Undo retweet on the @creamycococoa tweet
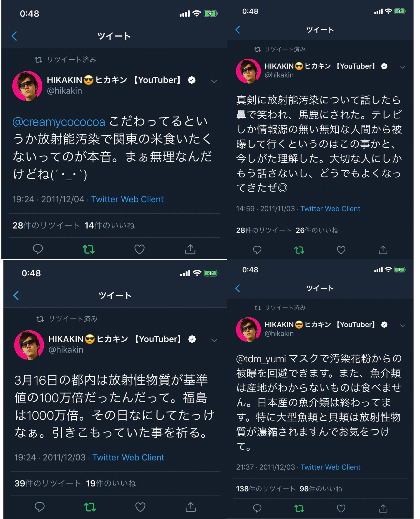Viewport: 420px width, 519px height. pyautogui.click(x=88, y=249)
